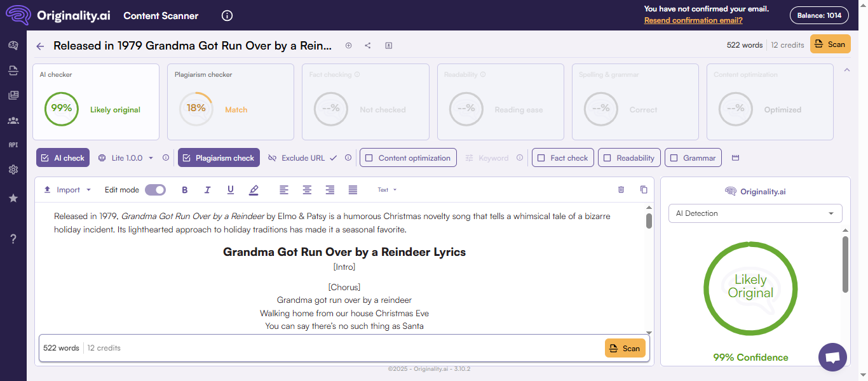Screen dimensions: 868x381
Task: Click the info icon after Keyword
Action: (520, 158)
